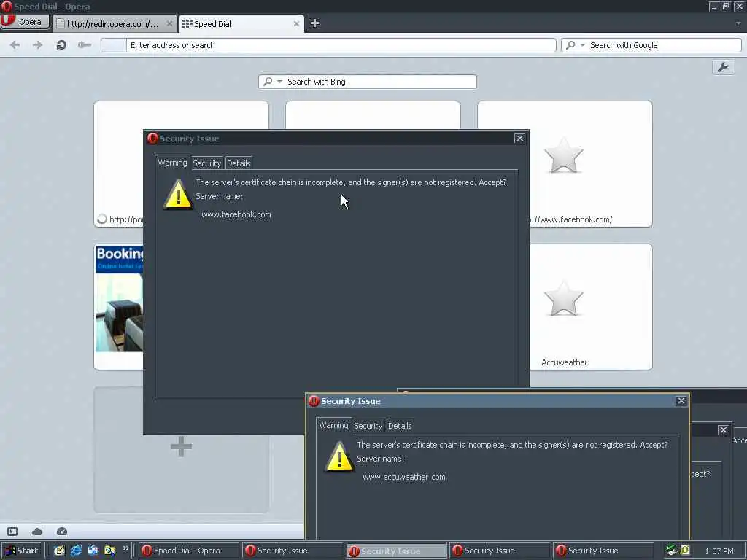
Task: Select Details tab in accuweather Security Issue dialog
Action: click(x=400, y=426)
